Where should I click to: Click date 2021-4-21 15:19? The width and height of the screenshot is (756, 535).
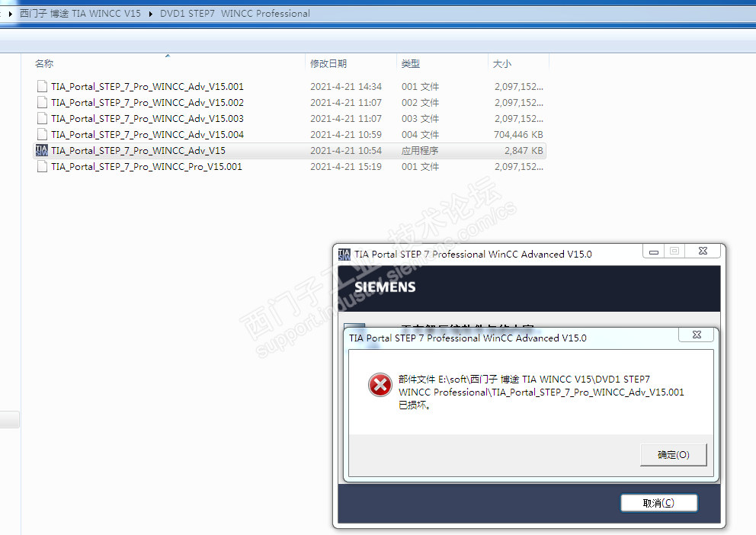click(x=346, y=166)
